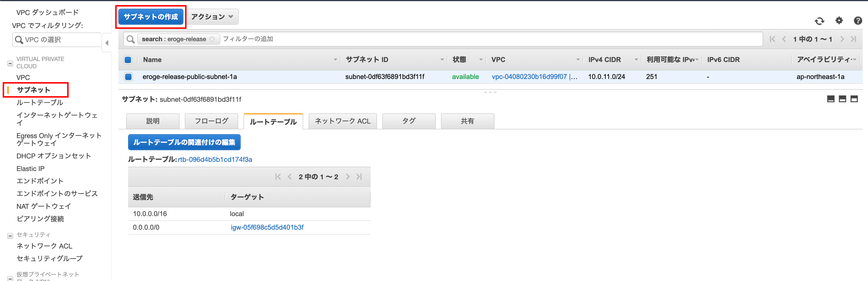Open the Name column sort dropdown

tap(335, 60)
